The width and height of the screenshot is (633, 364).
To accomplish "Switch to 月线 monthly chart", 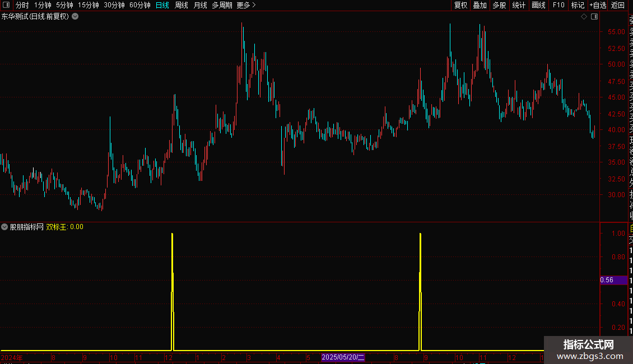I will pyautogui.click(x=200, y=5).
